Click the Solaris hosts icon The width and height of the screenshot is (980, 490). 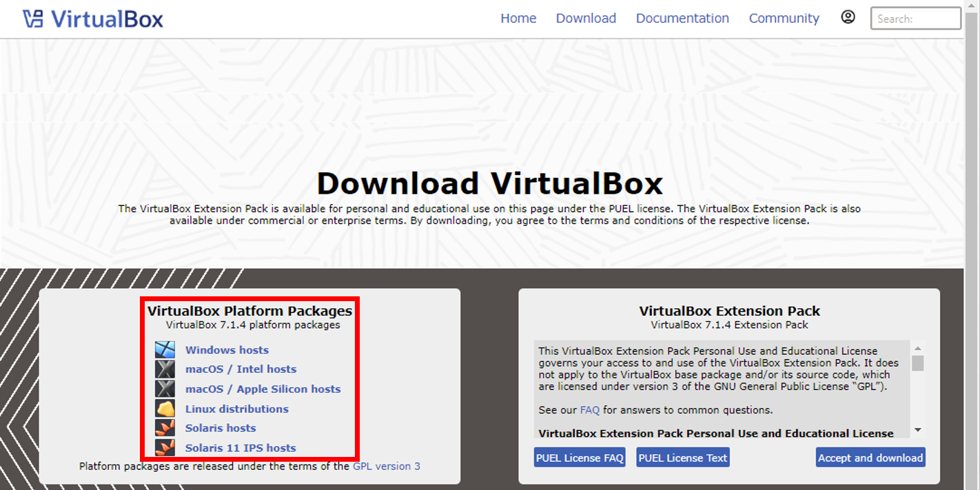click(x=165, y=427)
